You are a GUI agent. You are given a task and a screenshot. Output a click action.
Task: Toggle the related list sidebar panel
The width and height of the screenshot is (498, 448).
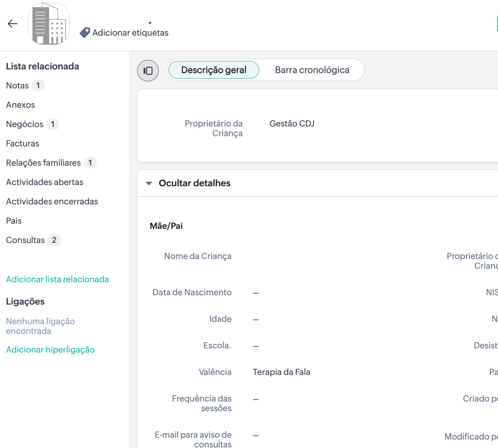coord(148,71)
